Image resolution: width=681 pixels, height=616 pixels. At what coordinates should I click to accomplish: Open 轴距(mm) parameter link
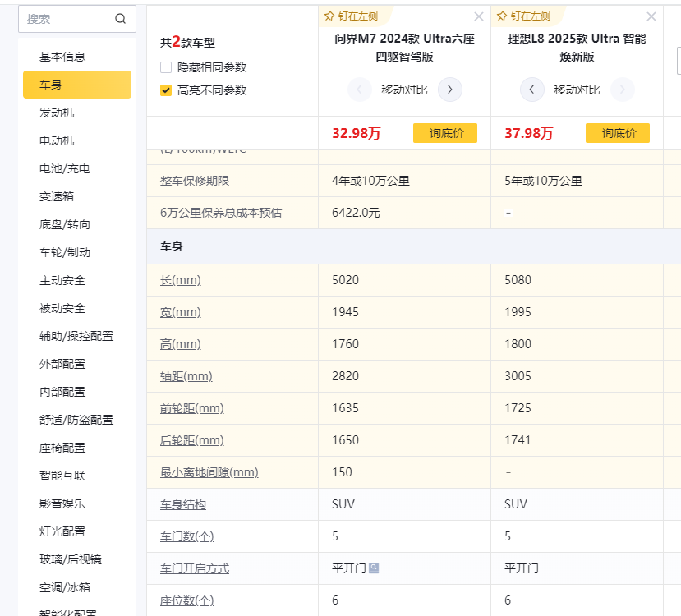coord(186,376)
